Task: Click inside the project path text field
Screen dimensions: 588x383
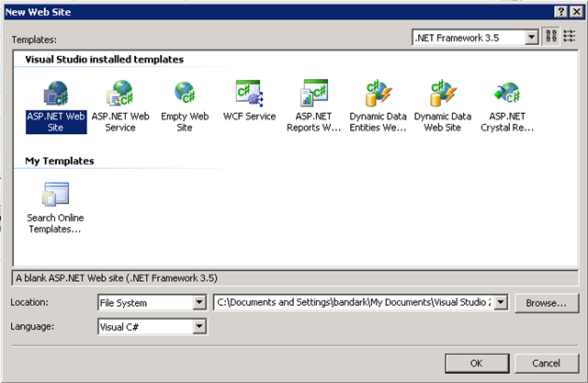Action: tap(354, 302)
